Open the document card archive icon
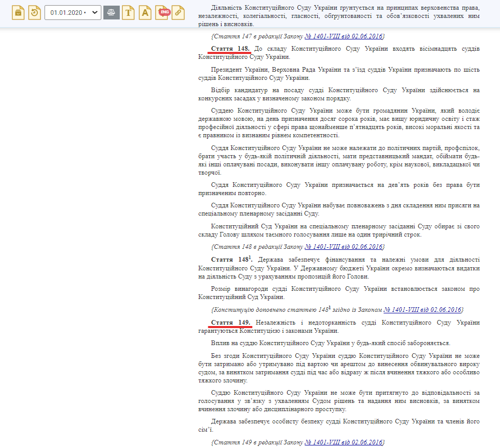The height and width of the screenshot is (448, 500). tap(18, 13)
